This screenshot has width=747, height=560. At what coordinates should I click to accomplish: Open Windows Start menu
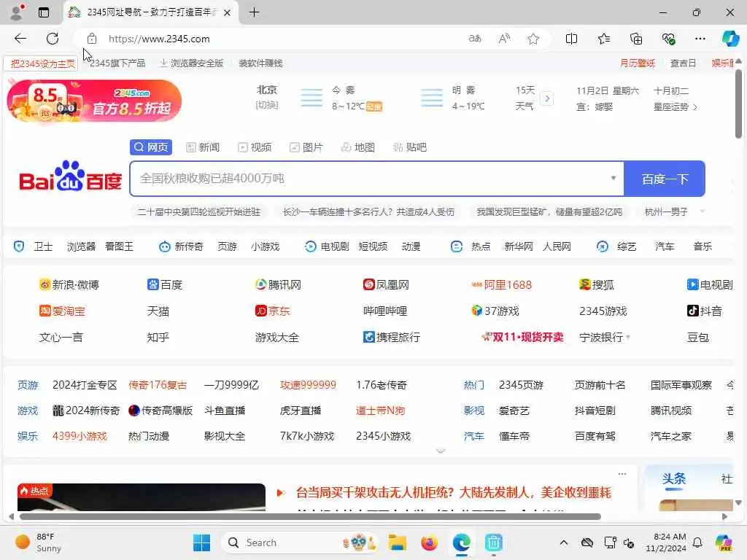point(201,542)
